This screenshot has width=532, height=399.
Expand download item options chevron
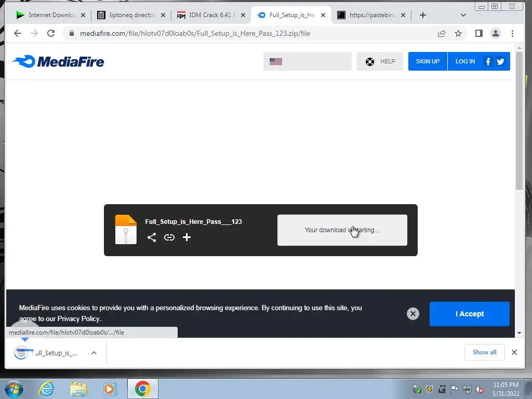pyautogui.click(x=94, y=353)
